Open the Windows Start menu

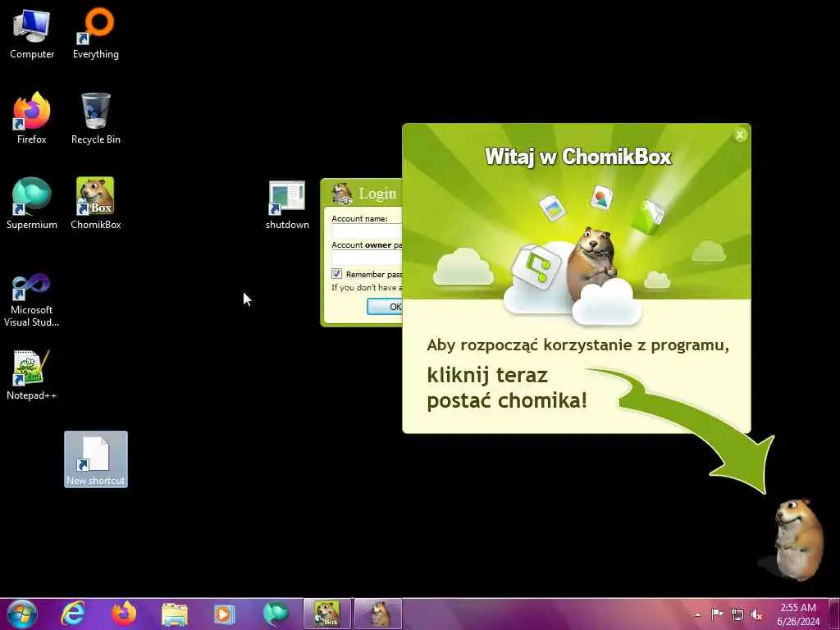(x=22, y=614)
